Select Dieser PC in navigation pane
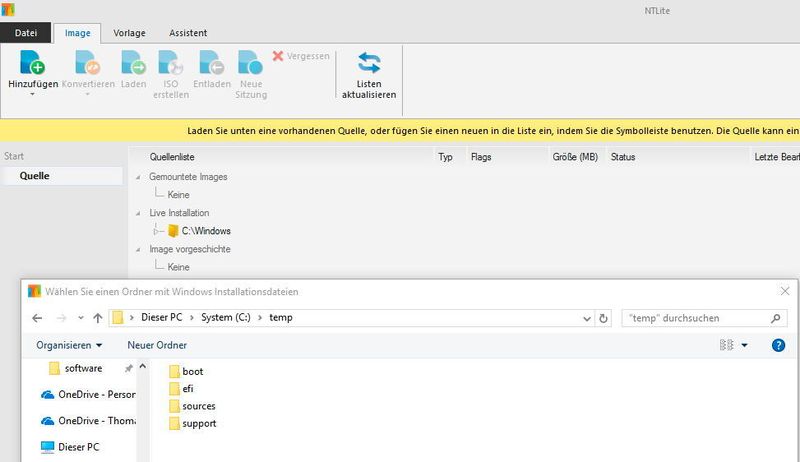 pyautogui.click(x=70, y=447)
